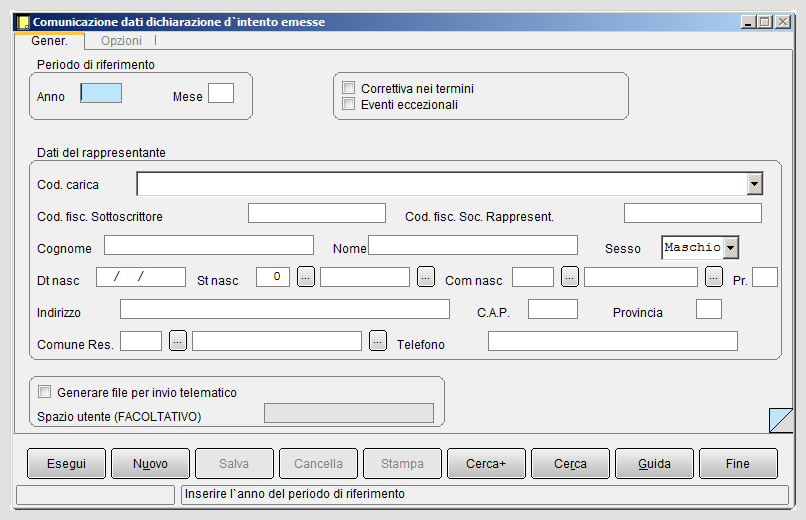The image size is (806, 520).
Task: Tick the Eventi eccezionali checkbox
Action: click(x=349, y=104)
